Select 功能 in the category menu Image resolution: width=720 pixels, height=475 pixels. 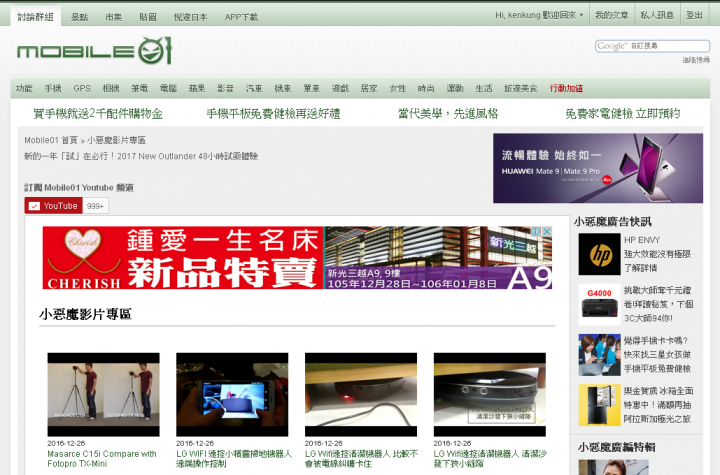(x=24, y=88)
